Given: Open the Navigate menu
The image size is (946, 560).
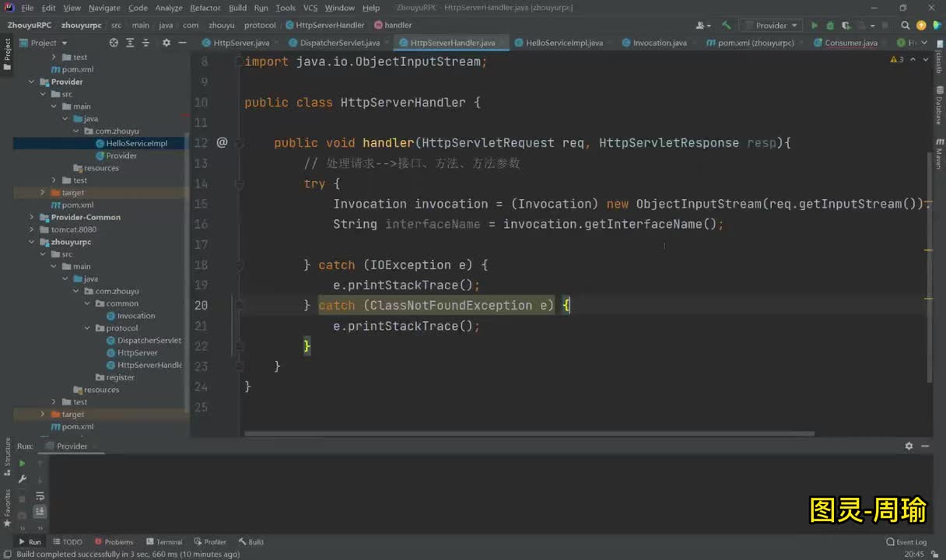Looking at the screenshot, I should point(104,8).
